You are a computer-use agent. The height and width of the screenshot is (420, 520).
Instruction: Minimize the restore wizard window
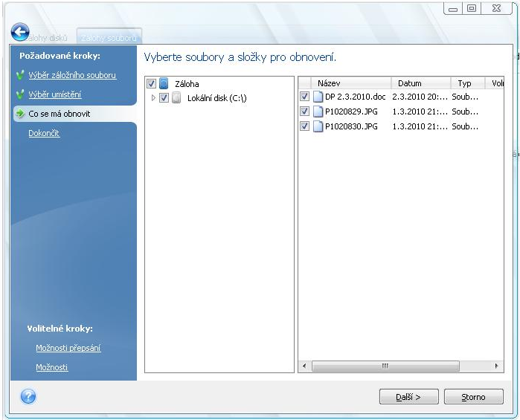(x=453, y=9)
